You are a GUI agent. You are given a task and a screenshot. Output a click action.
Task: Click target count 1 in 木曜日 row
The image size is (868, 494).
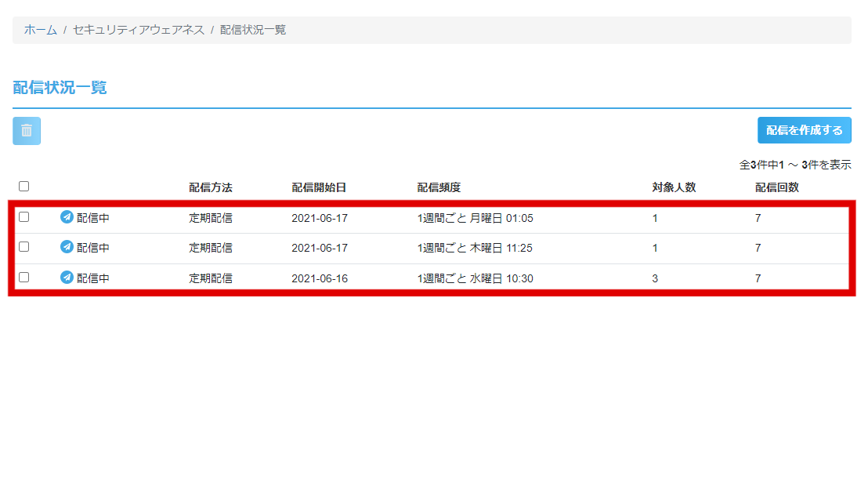tap(655, 248)
